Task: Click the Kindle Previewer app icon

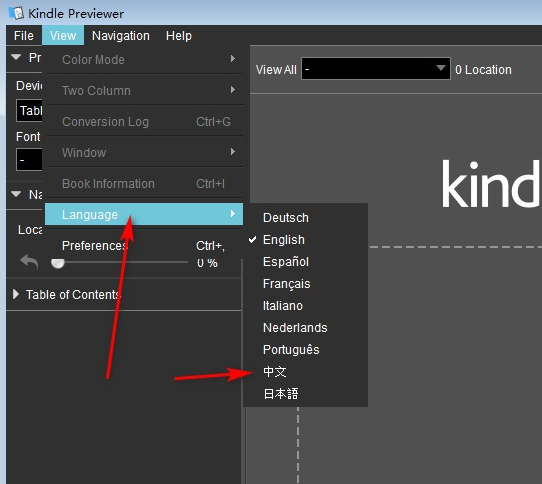Action: point(16,13)
